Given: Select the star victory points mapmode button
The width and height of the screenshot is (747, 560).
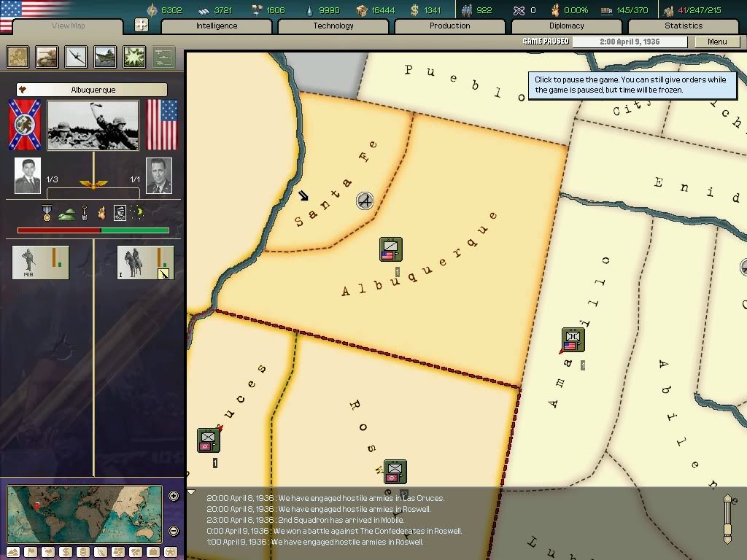Looking at the screenshot, I should click(x=171, y=553).
